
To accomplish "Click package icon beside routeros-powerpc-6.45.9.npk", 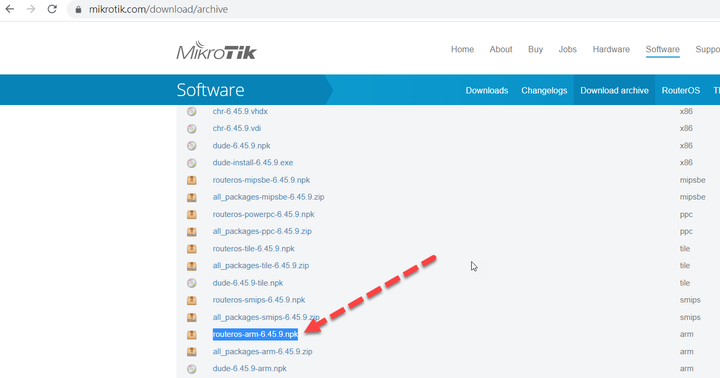I will point(191,214).
